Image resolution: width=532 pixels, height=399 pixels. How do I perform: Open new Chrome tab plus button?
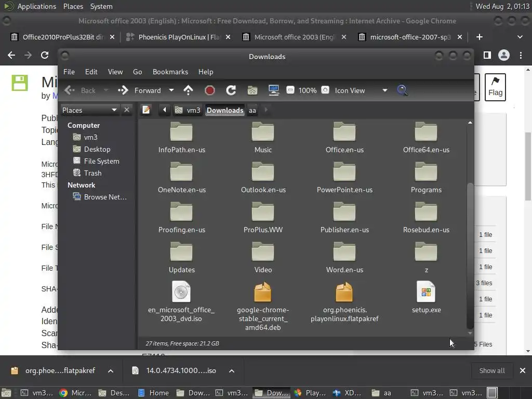[479, 37]
